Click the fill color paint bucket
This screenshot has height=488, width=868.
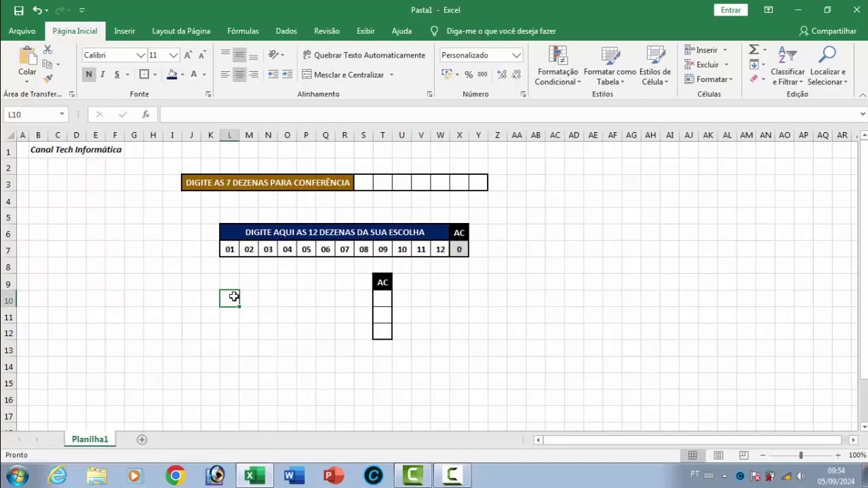pyautogui.click(x=172, y=75)
